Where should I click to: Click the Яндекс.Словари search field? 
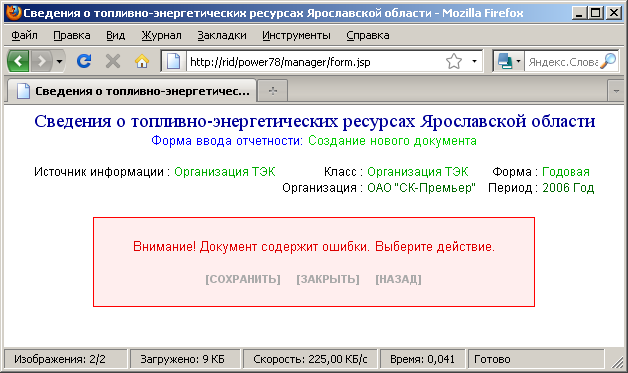click(562, 62)
